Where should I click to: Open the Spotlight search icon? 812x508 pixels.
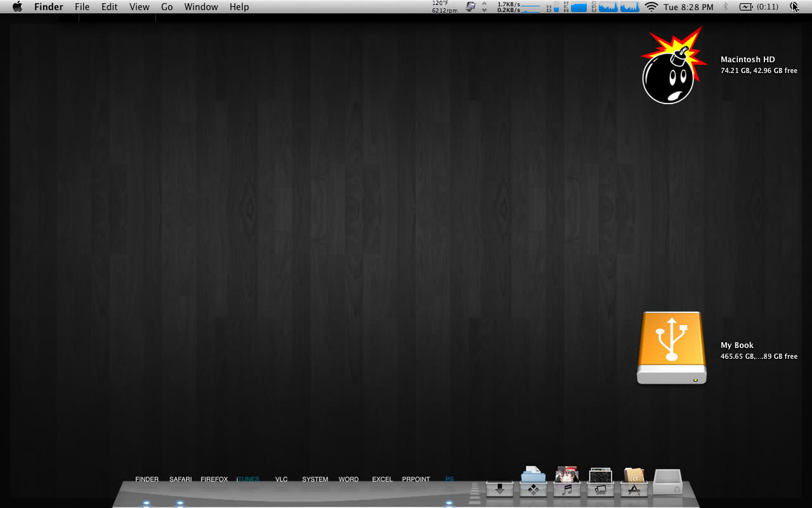click(x=794, y=7)
